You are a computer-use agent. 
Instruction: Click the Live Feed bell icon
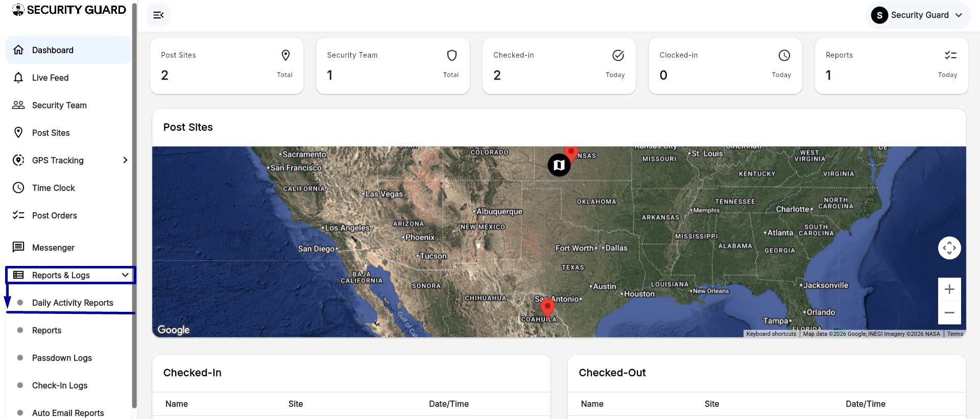(x=18, y=78)
